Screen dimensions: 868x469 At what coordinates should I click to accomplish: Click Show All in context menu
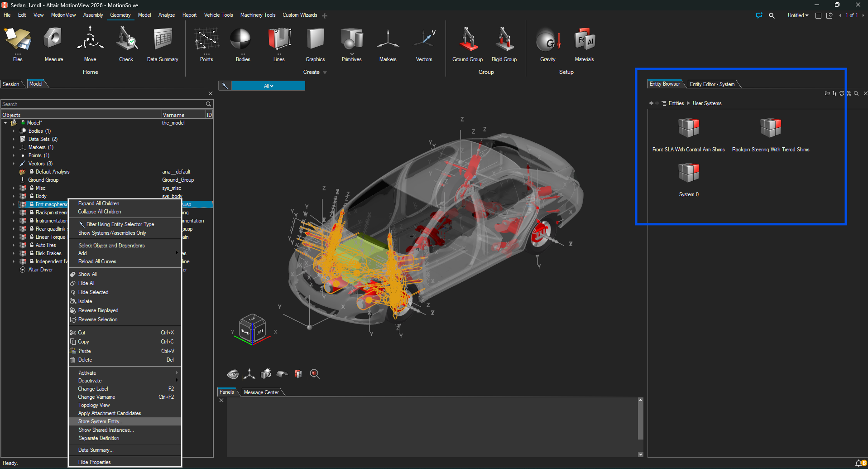(87, 274)
